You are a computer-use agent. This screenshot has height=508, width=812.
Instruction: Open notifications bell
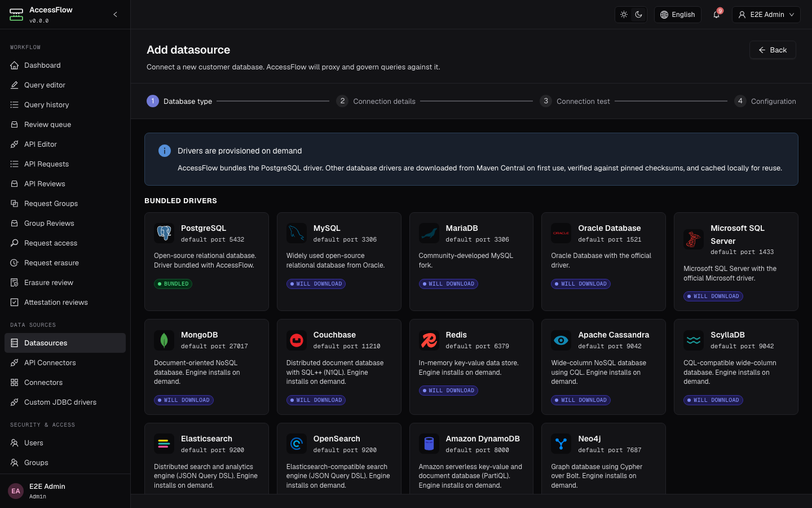(x=716, y=15)
